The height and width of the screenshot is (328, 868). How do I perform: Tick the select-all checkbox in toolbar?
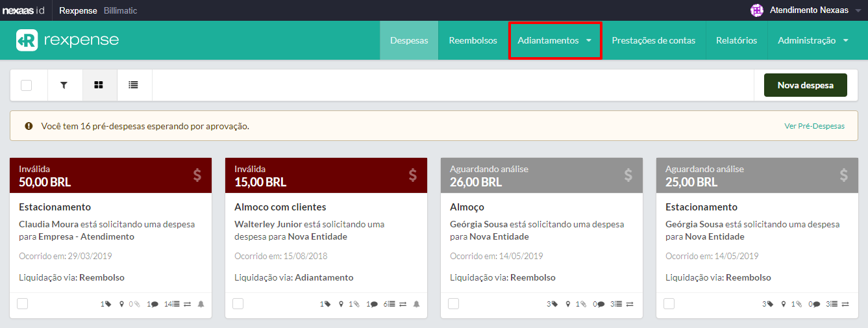click(x=27, y=85)
